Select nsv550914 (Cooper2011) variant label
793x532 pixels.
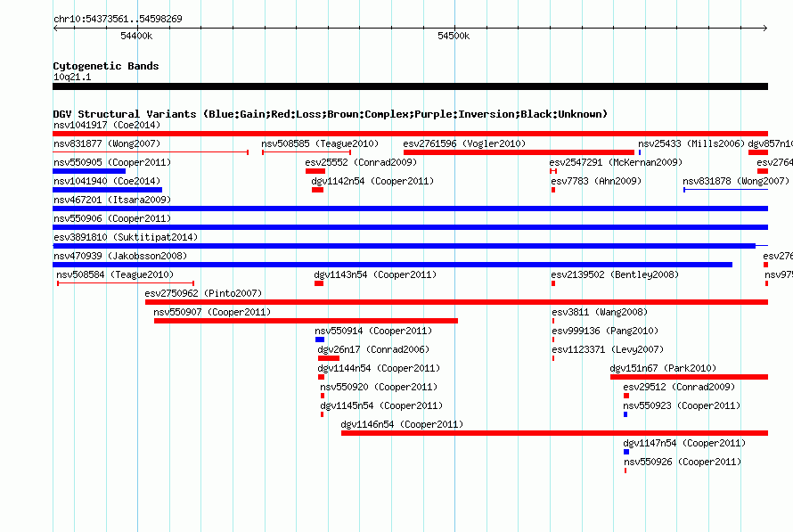pyautogui.click(x=373, y=331)
